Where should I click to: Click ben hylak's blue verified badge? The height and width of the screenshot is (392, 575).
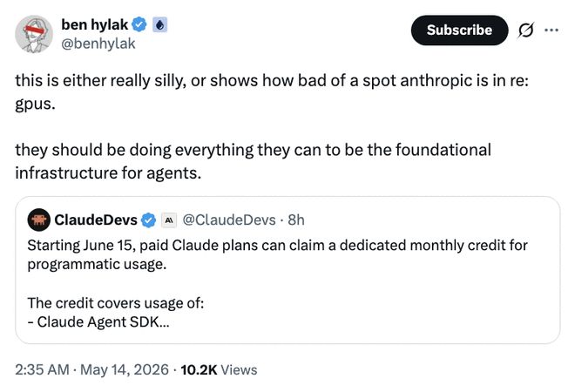pos(139,24)
